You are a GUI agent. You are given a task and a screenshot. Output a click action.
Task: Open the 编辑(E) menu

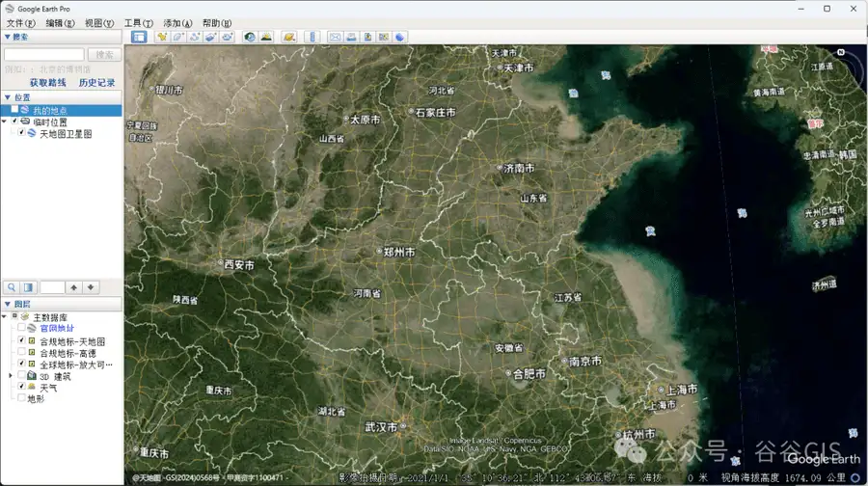(x=60, y=23)
